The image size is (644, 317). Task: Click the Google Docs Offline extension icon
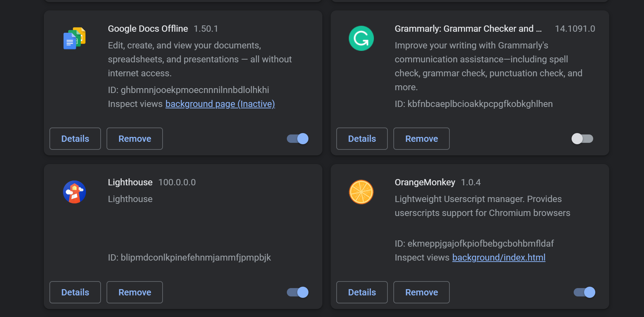pos(74,38)
